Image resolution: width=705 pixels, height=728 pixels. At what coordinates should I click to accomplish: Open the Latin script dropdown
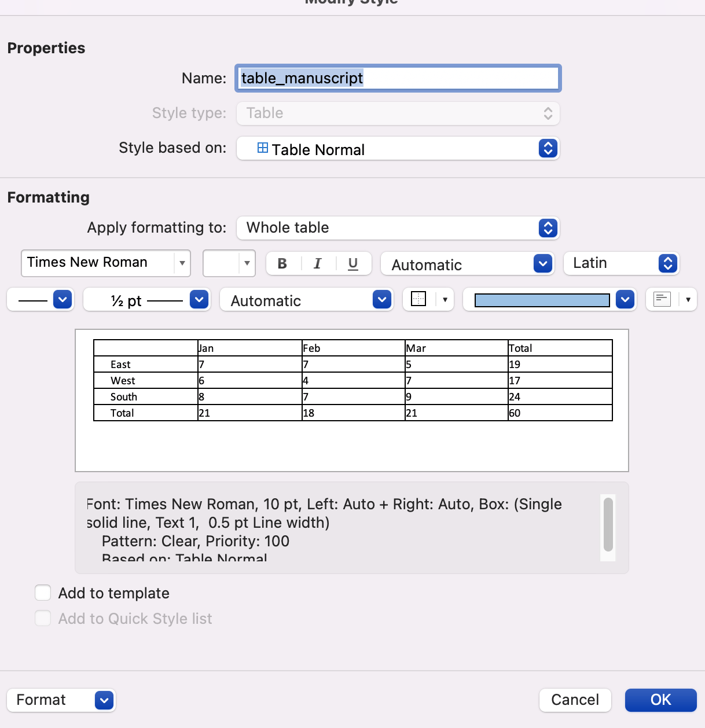pyautogui.click(x=622, y=263)
